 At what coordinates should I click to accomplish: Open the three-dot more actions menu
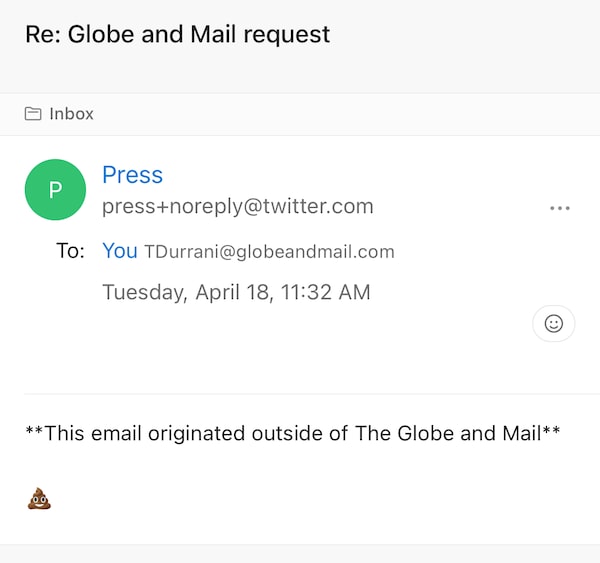click(x=559, y=208)
